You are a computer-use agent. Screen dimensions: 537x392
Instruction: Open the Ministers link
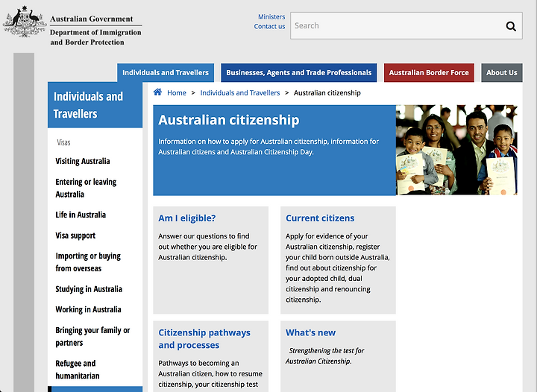(x=271, y=16)
